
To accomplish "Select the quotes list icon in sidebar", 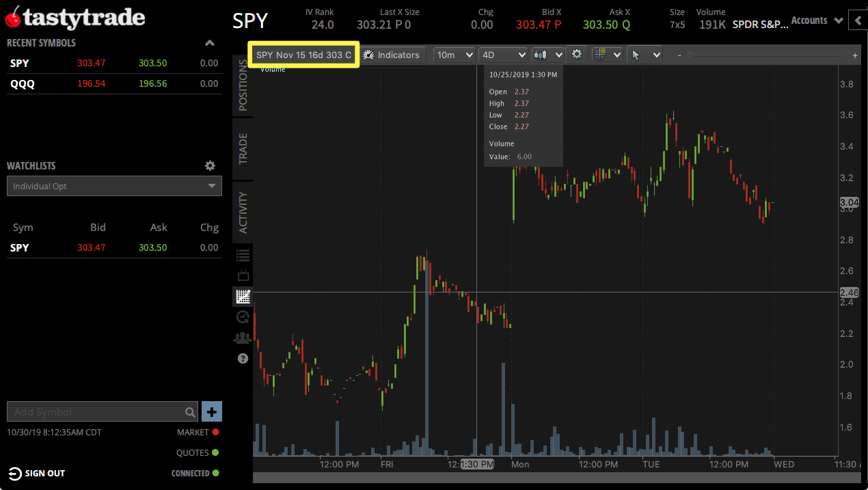I will (x=243, y=255).
